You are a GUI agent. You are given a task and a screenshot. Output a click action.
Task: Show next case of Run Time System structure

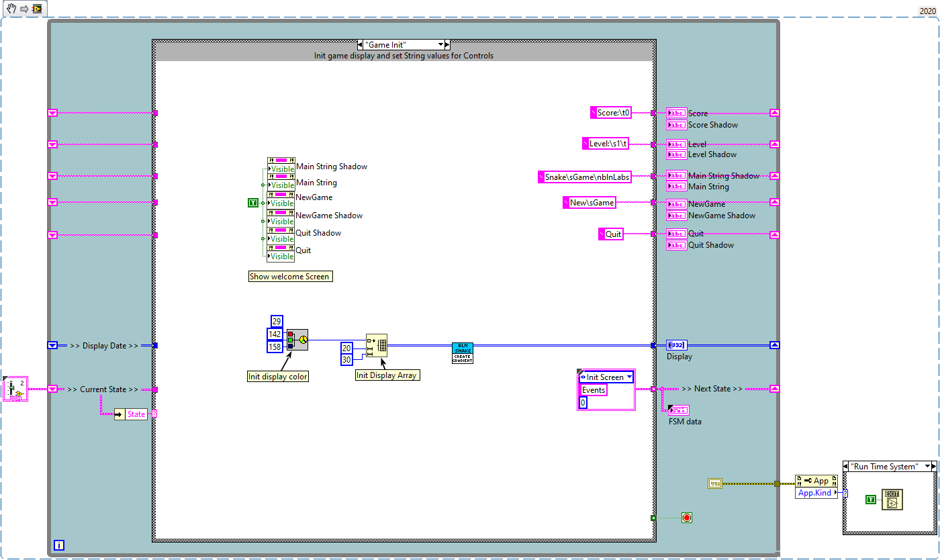coord(935,466)
